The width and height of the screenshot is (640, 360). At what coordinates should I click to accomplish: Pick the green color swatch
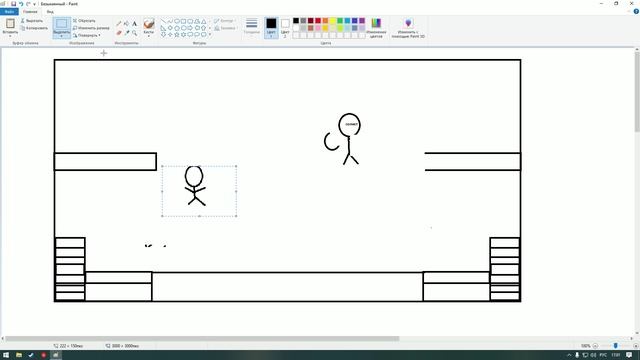coord(340,21)
